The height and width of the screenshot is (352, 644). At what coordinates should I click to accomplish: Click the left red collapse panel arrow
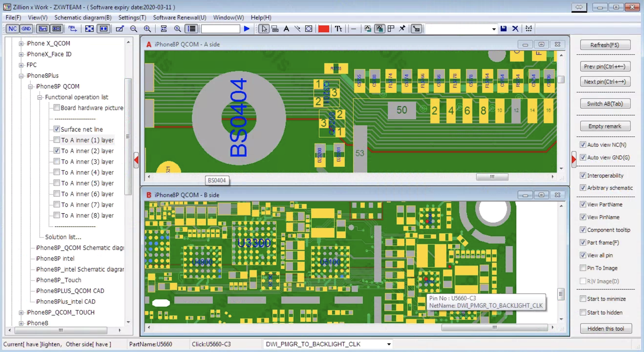[136, 160]
